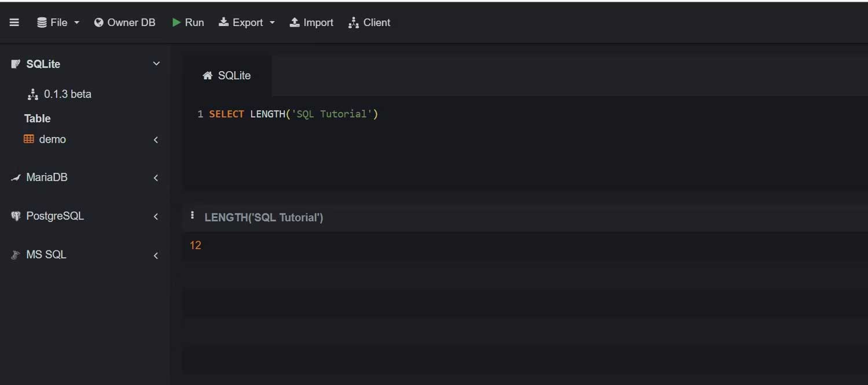The width and height of the screenshot is (868, 385).
Task: Click the demo table entry
Action: pos(52,139)
